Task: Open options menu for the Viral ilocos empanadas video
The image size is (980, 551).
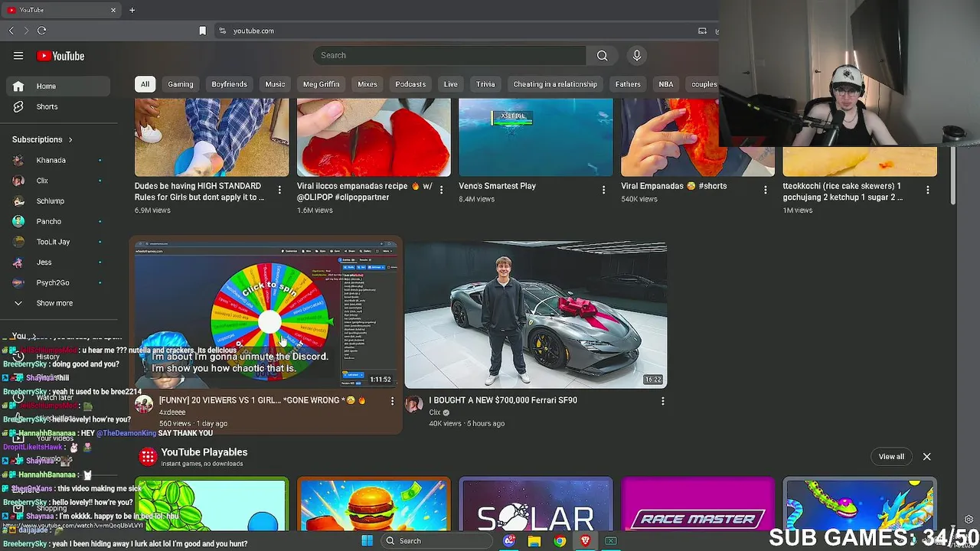Action: (441, 190)
